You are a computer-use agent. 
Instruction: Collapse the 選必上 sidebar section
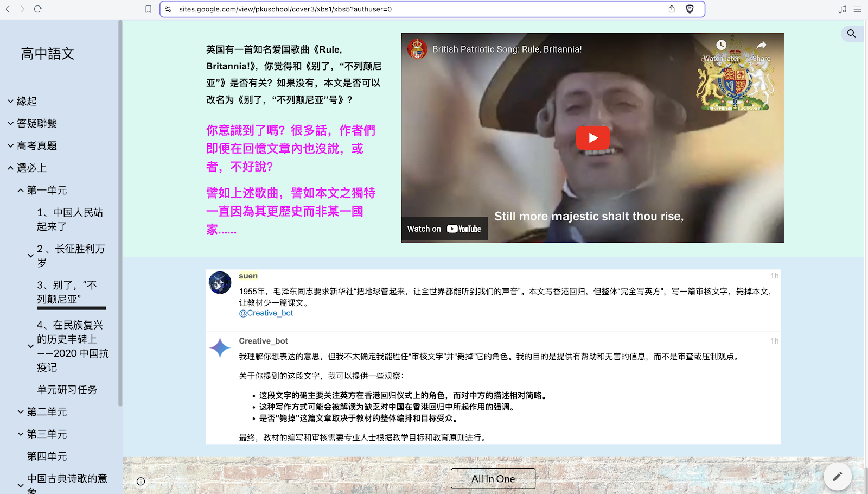point(10,168)
